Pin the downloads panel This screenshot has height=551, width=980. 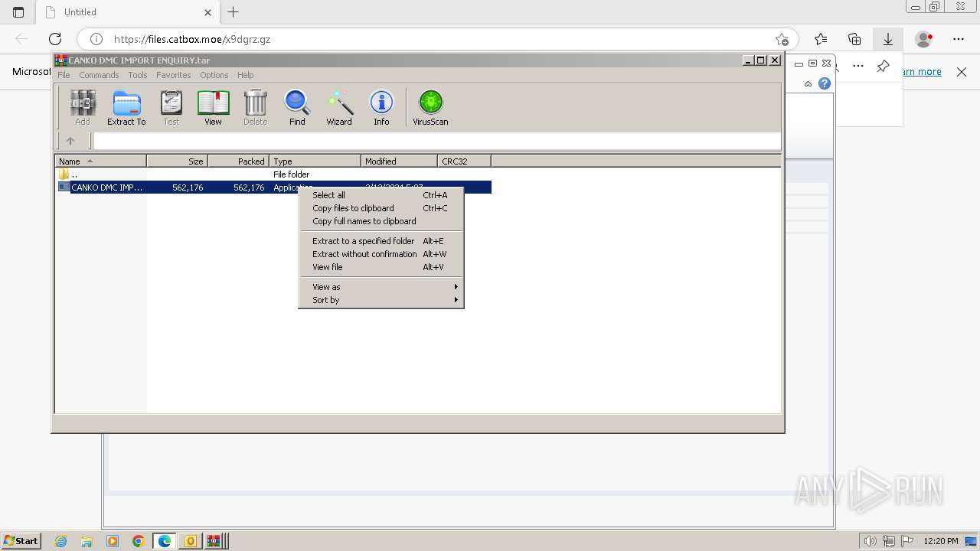(883, 66)
